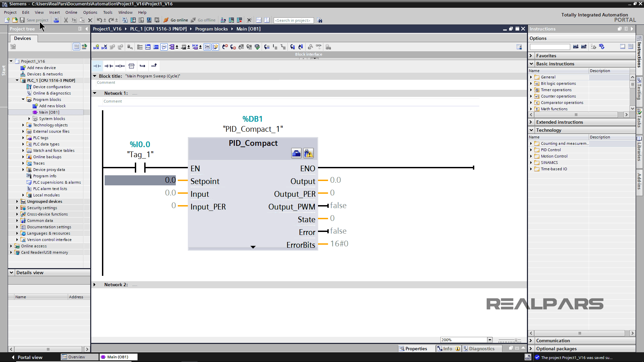Toggle Block interface upward arrow
Image resolution: width=644 pixels, height=362 pixels.
tap(304, 58)
